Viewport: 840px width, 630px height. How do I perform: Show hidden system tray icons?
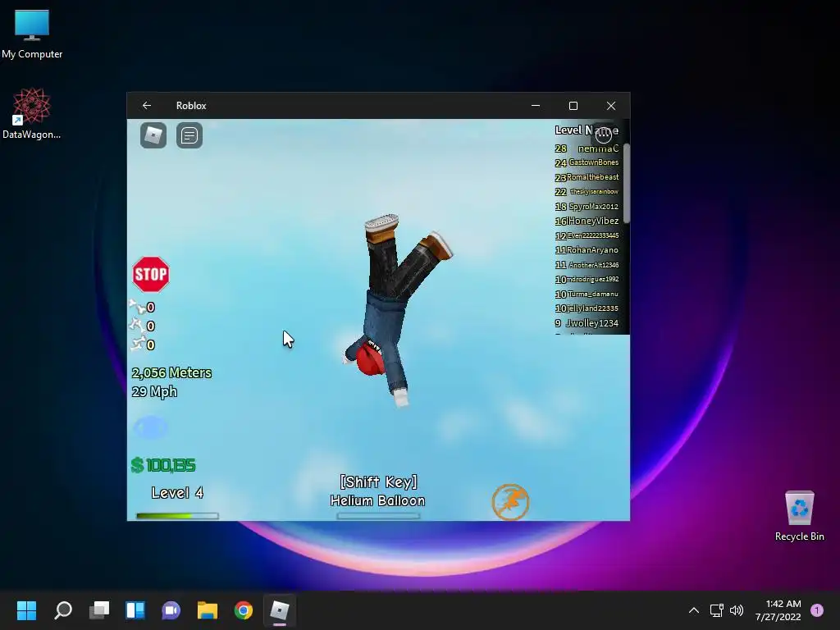point(694,610)
